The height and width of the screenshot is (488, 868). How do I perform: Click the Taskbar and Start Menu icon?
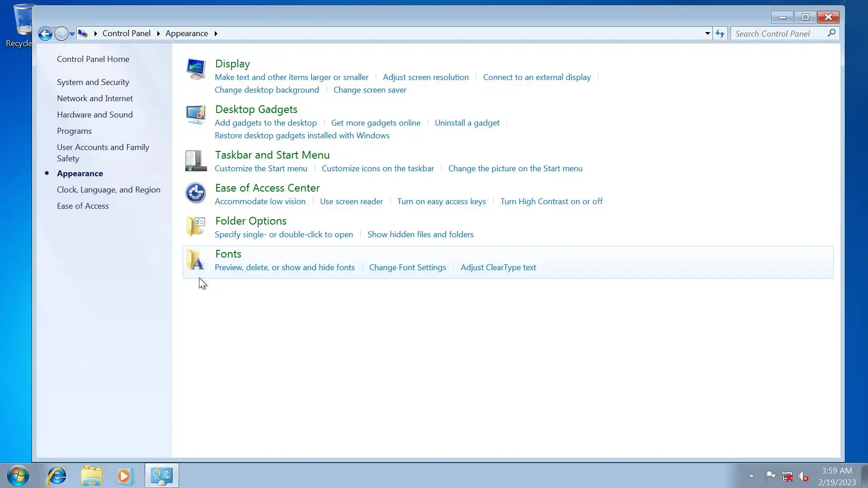coord(196,161)
